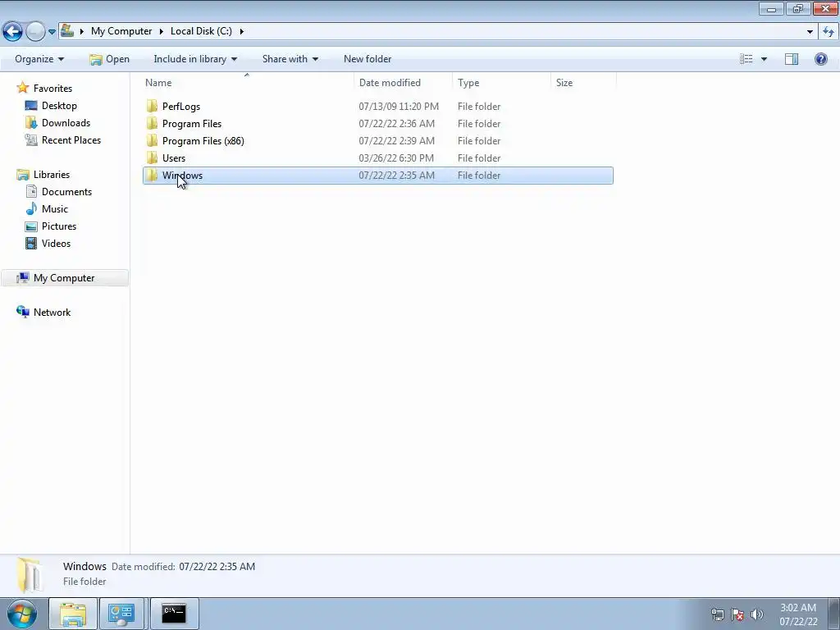
Task: Go back with the Back arrow button
Action: pos(13,32)
